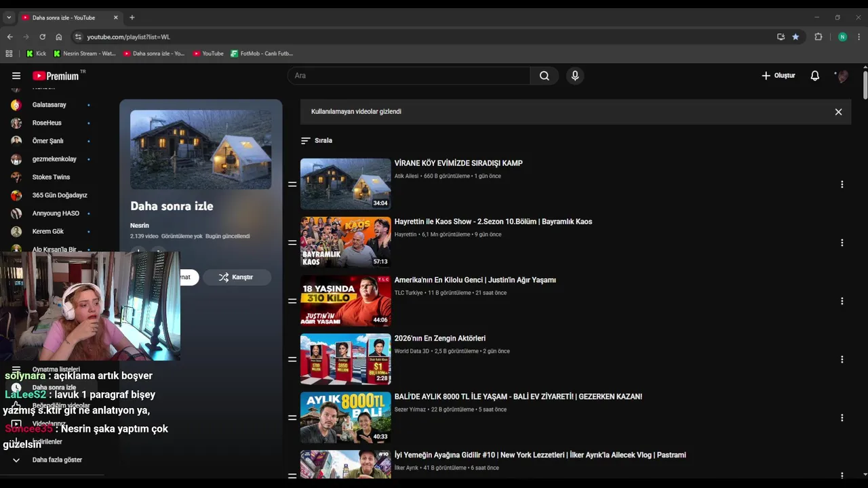Screen dimensions: 868x488
Task: Grab reorder handle of Justin'in Ağır Yaşamı row
Action: click(x=292, y=301)
